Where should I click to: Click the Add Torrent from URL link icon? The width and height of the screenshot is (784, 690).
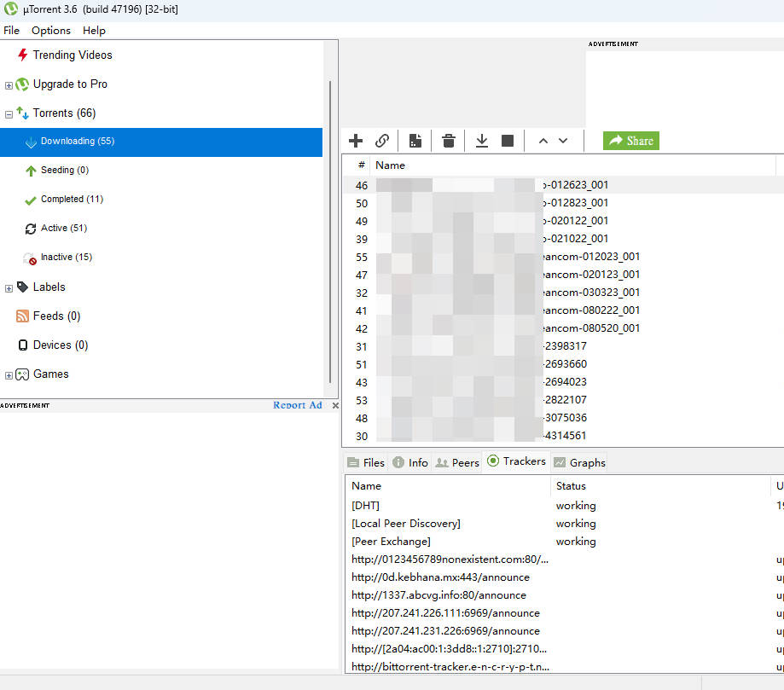coord(382,141)
